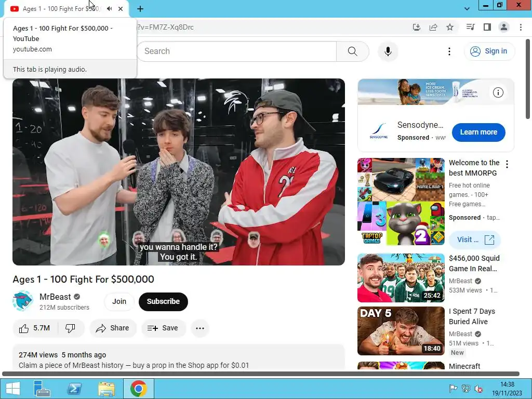This screenshot has width=532, height=399.
Task: Click the Sensodyne logo in ad
Action: coord(379,130)
